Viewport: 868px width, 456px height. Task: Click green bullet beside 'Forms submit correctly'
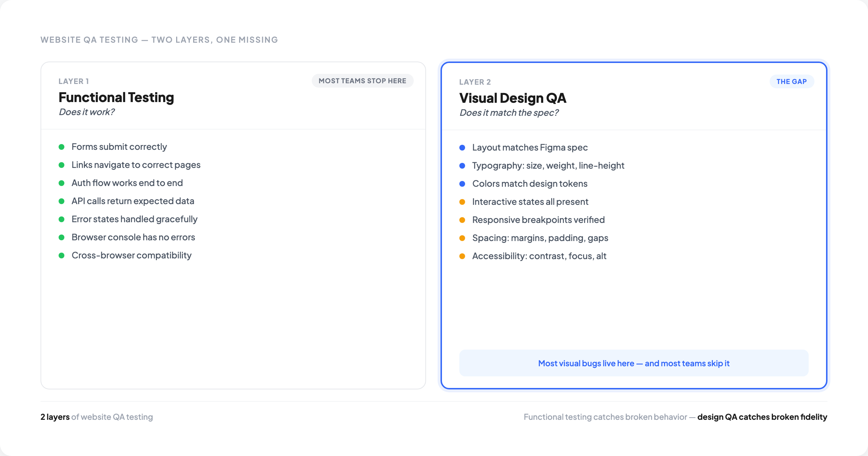point(61,147)
